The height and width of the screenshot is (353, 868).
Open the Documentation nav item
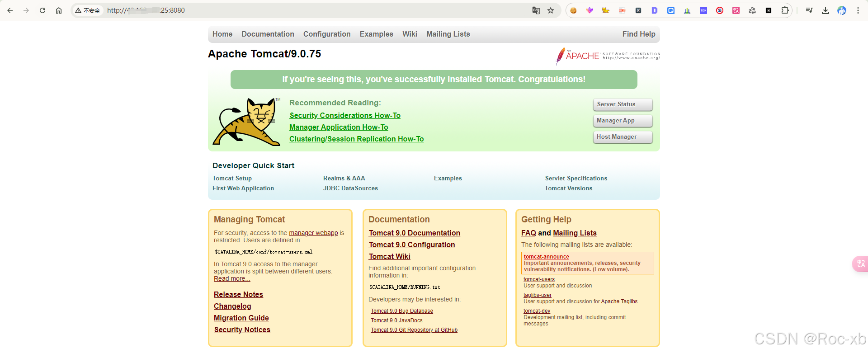(x=268, y=34)
